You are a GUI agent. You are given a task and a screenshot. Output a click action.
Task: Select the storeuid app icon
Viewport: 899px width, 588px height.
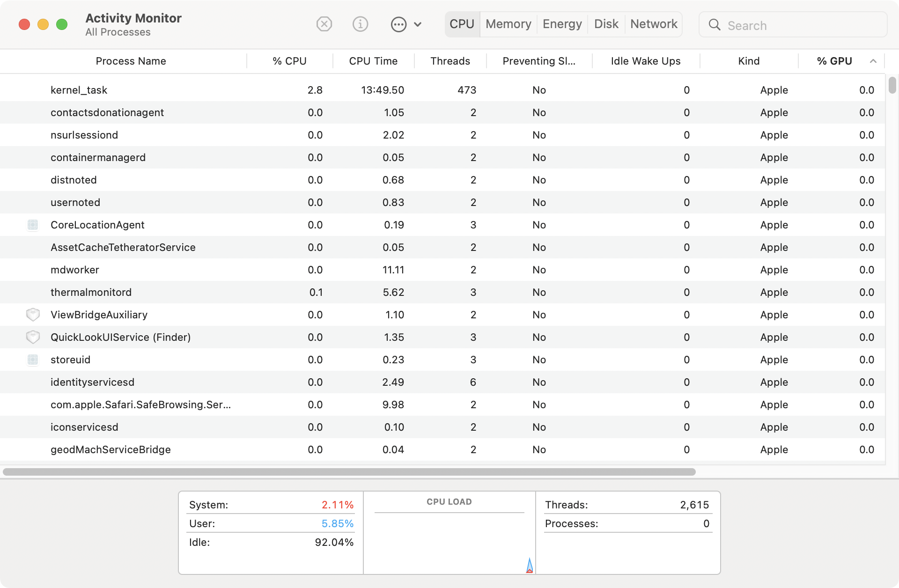(x=33, y=360)
